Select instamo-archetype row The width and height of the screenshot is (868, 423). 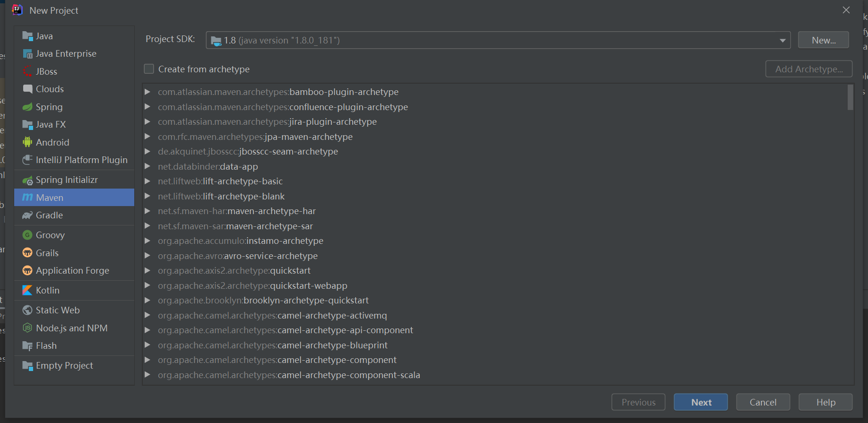(495, 241)
